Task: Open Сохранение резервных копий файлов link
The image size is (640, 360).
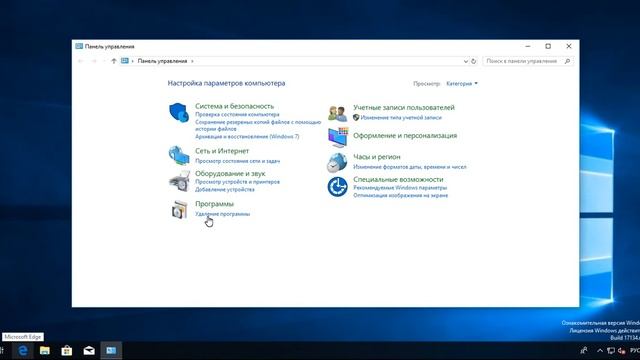Action: pos(258,125)
